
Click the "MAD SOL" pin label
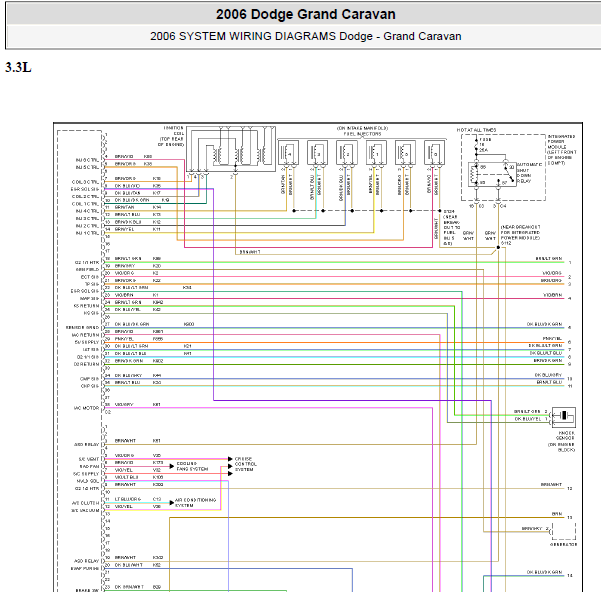tap(88, 481)
